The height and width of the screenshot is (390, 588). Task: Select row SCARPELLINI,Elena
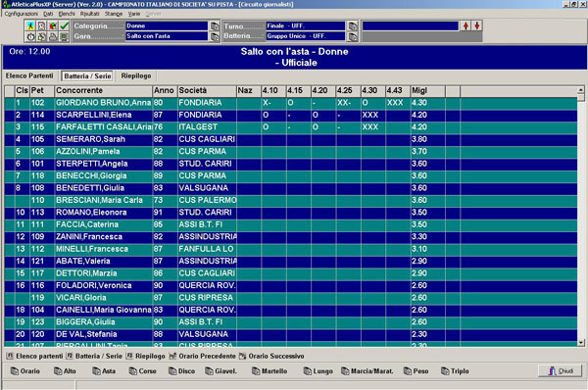291,115
